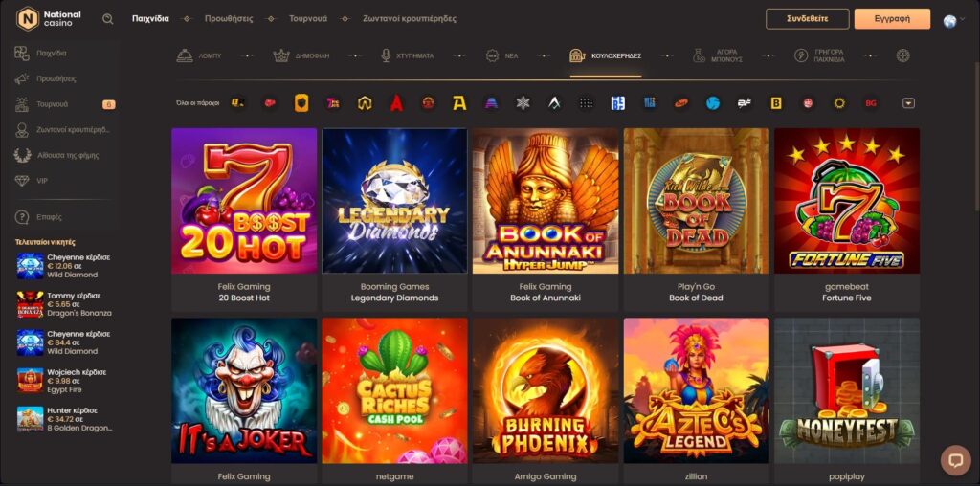Click the round wheel icon after Γρήγορα Παιχνίδια
Screen dimensions: 980x486
[x=902, y=55]
